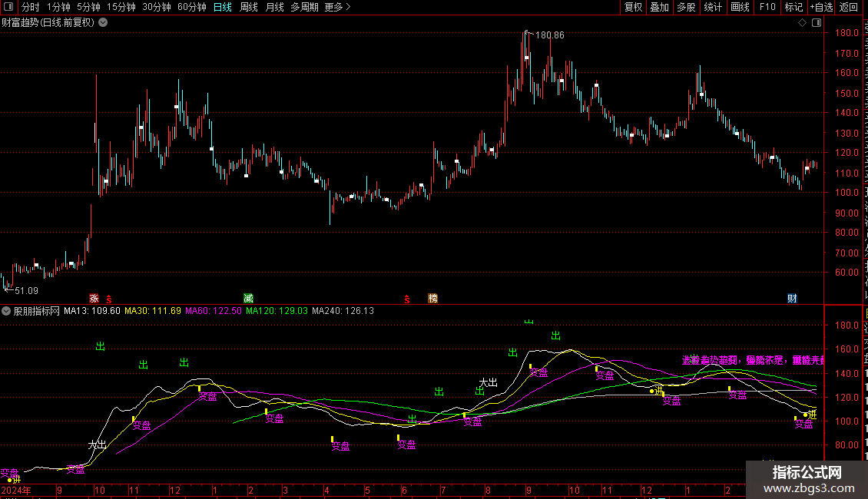Click the 多股 multi-stock button

[x=686, y=7]
